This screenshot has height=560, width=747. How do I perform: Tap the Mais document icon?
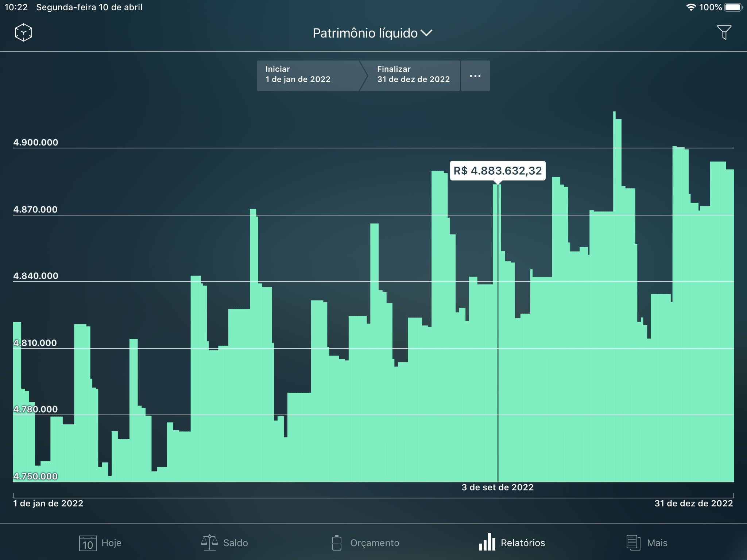[633, 542]
